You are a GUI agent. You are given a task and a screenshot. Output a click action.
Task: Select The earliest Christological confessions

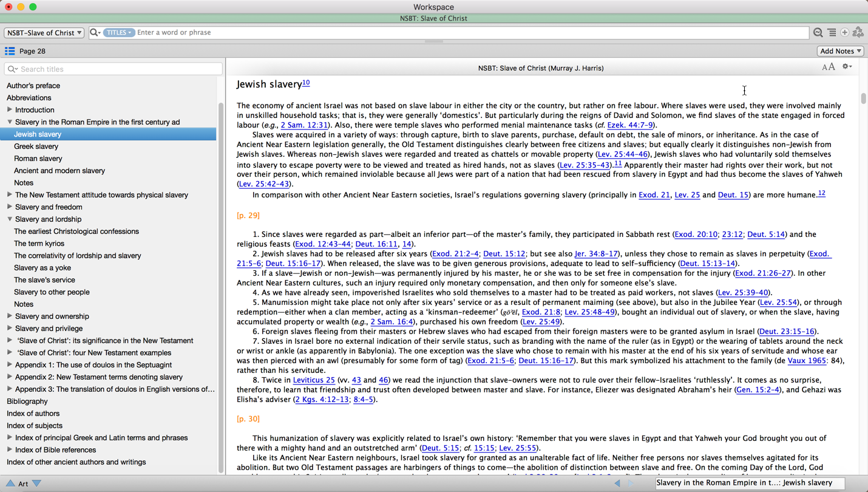(x=76, y=231)
